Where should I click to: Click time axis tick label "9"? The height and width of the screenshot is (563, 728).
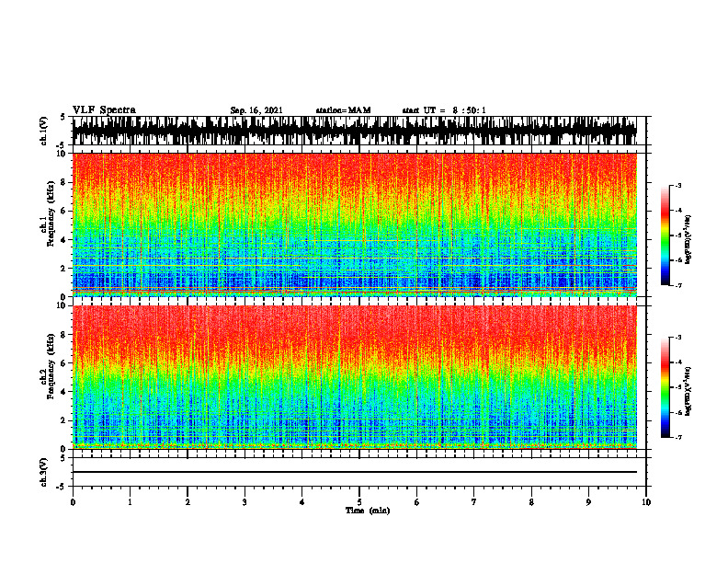[x=588, y=502]
